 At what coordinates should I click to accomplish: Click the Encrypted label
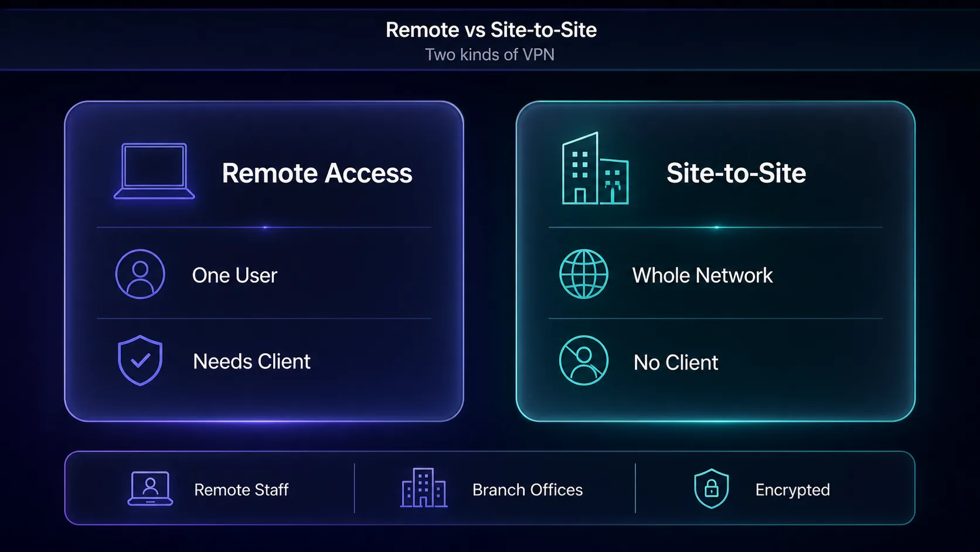(792, 490)
